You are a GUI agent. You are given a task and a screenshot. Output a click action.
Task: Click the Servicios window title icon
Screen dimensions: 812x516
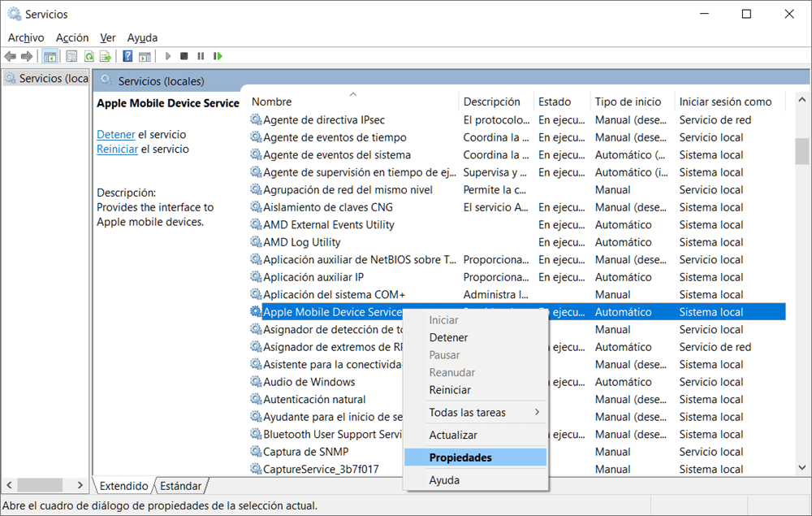pyautogui.click(x=14, y=14)
